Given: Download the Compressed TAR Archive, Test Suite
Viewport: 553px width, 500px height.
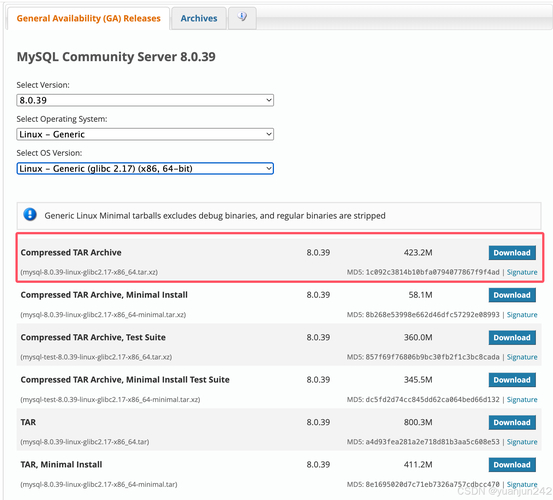Looking at the screenshot, I should [x=512, y=337].
